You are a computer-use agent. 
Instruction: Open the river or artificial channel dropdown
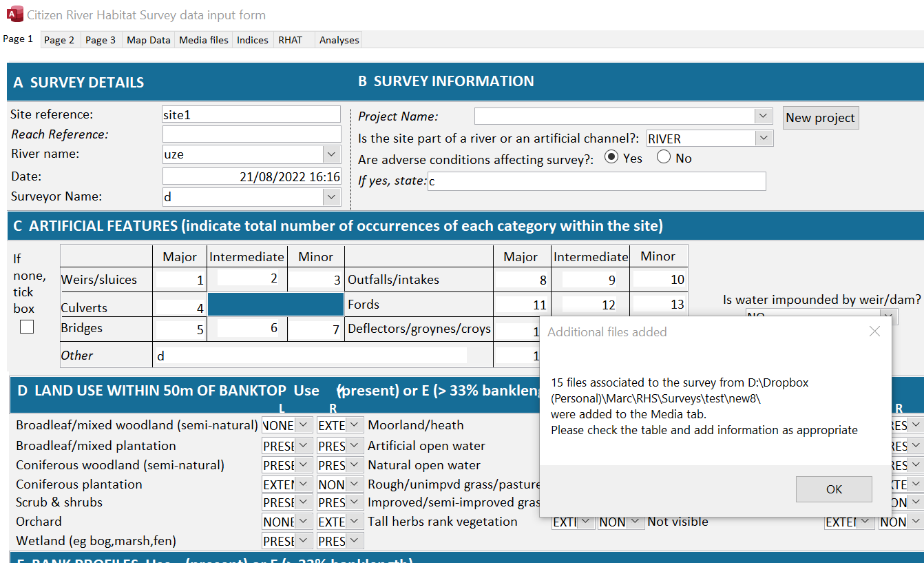(x=764, y=139)
